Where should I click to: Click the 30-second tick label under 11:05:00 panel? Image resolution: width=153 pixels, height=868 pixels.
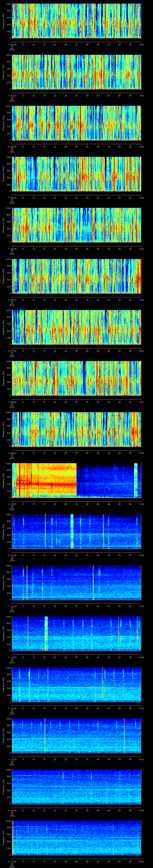(77, 249)
